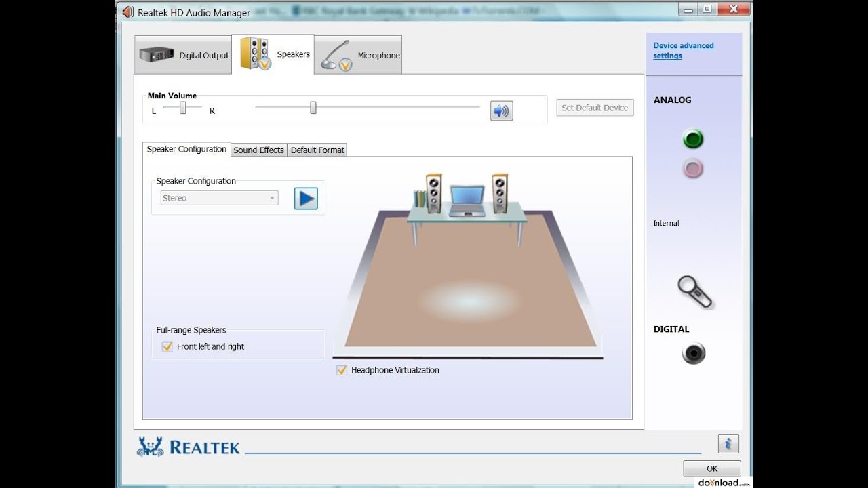Click the Full-range Speakers label
This screenshot has height=488, width=868.
[x=191, y=330]
